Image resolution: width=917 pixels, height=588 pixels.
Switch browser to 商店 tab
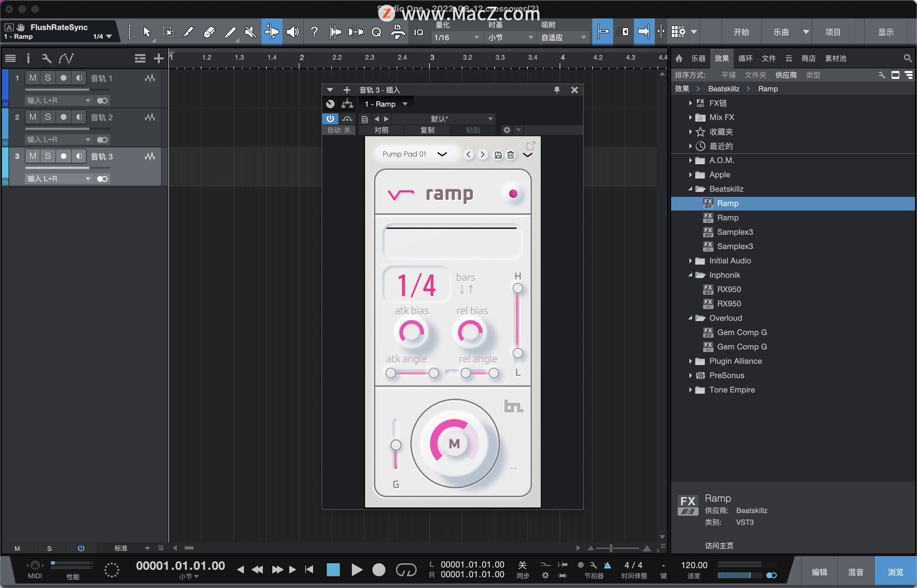(x=808, y=58)
